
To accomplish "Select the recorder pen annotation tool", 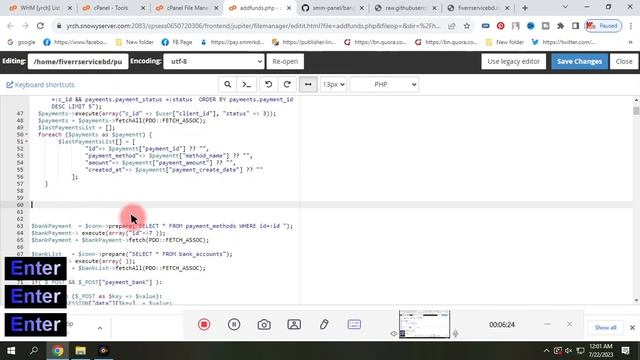I will pos(324,324).
